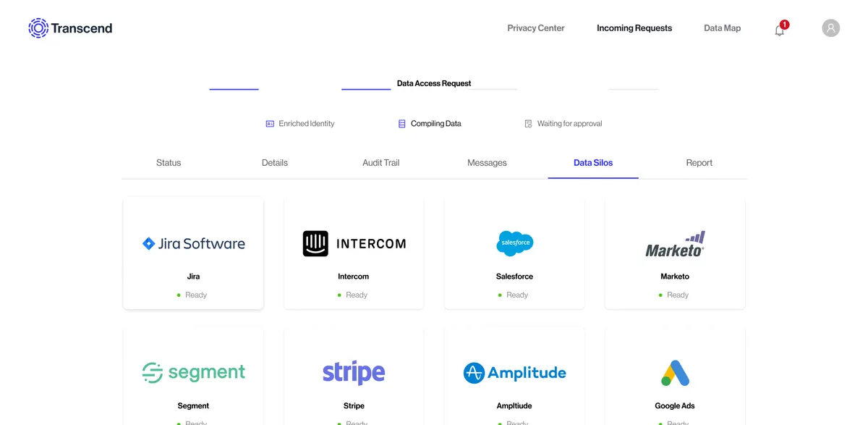The height and width of the screenshot is (425, 868).
Task: Switch to the Report tab
Action: (x=699, y=163)
